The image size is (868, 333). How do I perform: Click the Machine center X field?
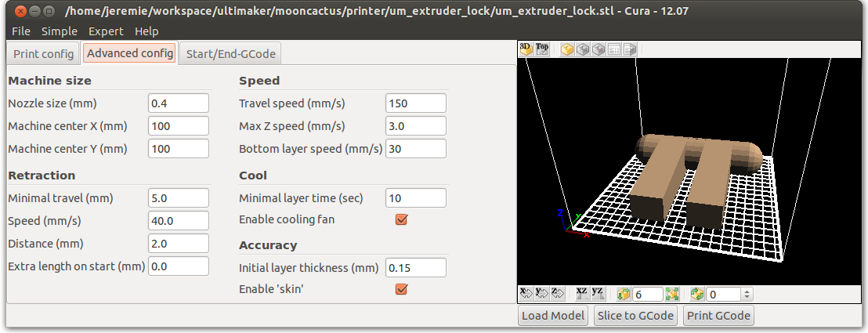point(179,126)
